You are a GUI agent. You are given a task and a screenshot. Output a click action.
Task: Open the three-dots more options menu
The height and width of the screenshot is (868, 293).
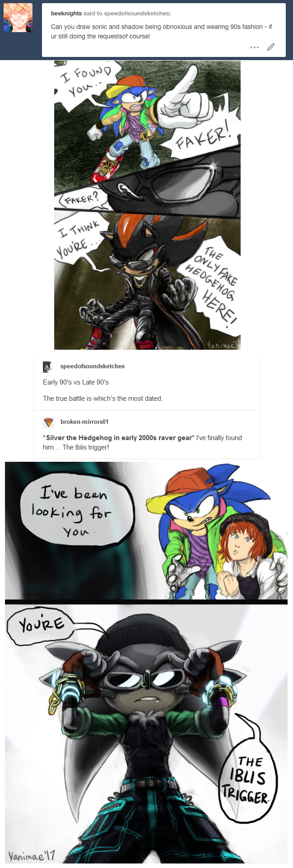tap(255, 47)
